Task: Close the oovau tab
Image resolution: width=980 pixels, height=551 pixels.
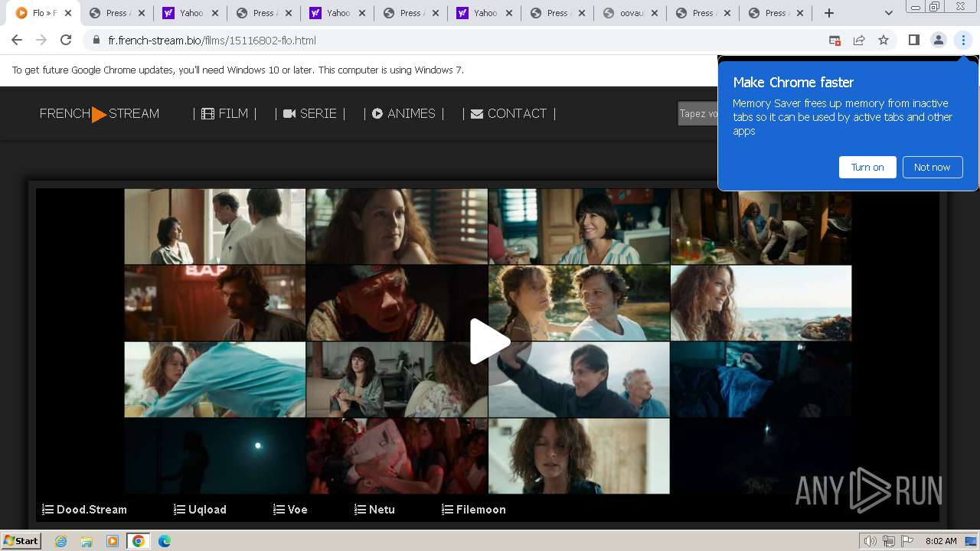Action: pos(655,13)
